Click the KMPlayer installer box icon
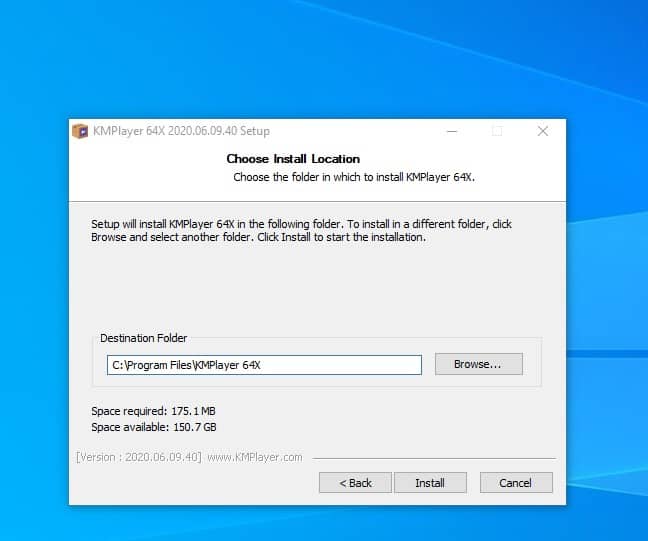648x541 pixels. coord(80,131)
